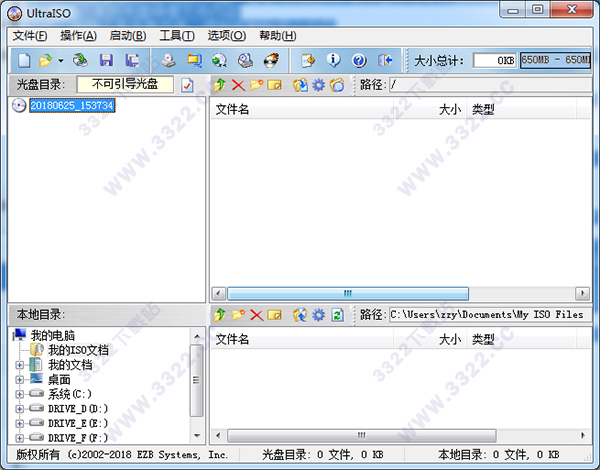Click the Save floppy disk icon

[x=106, y=60]
